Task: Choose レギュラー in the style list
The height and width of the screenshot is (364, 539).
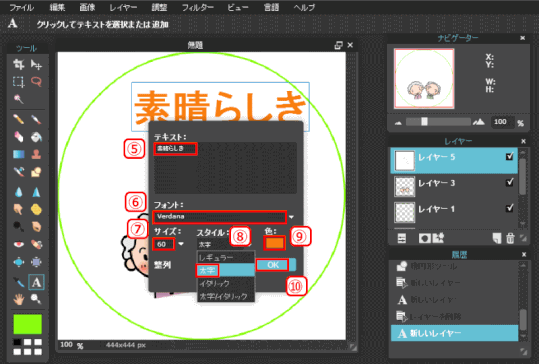Action: coord(226,257)
